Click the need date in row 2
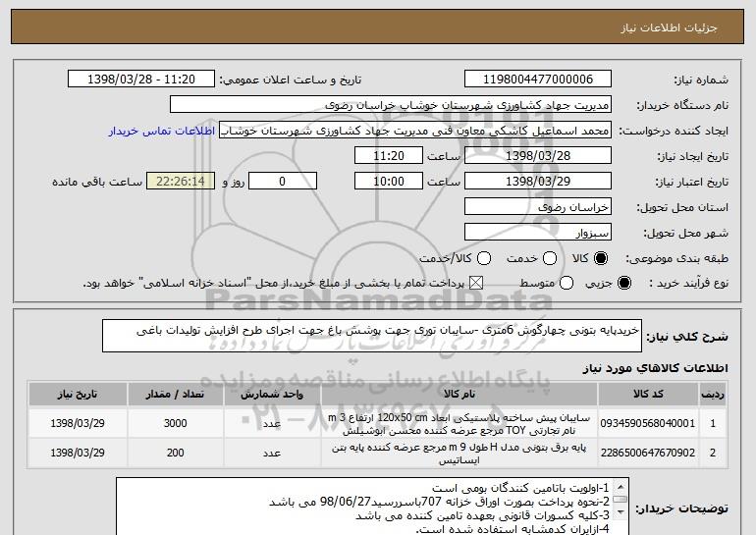Screen dimensions: 756x535 78,453
